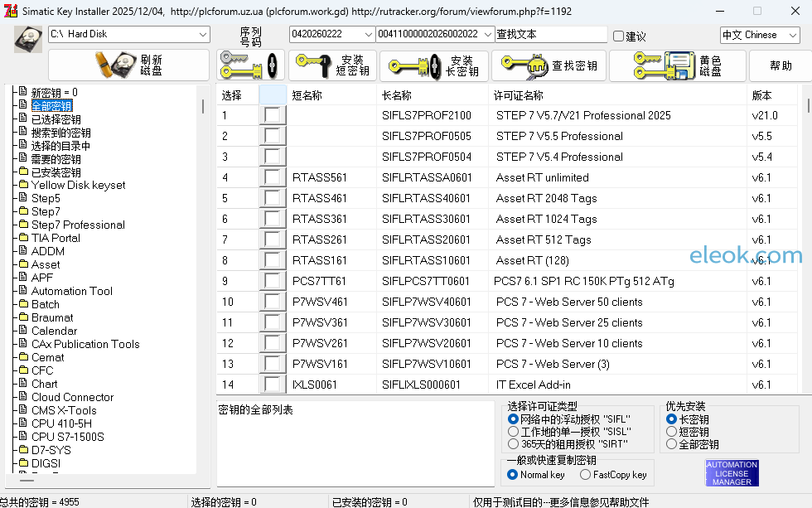Select 工作地的单一授权 SISL radio option

click(x=513, y=432)
